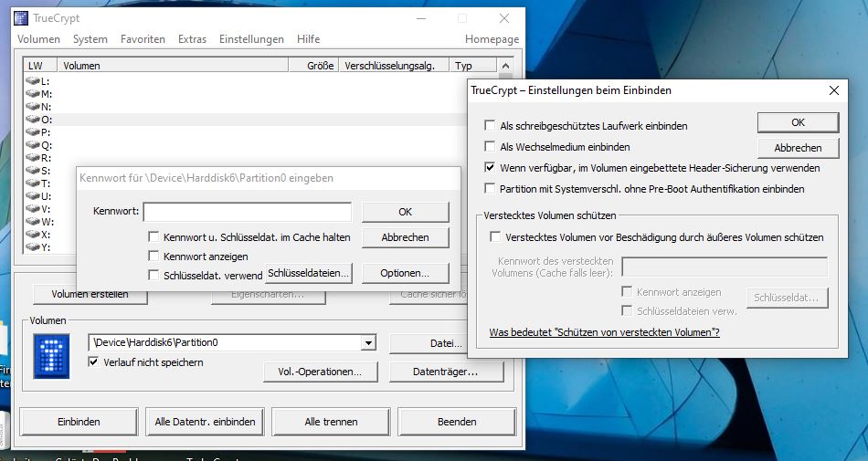The width and height of the screenshot is (868, 461).
Task: Click the Datei... button
Action: pos(429,343)
